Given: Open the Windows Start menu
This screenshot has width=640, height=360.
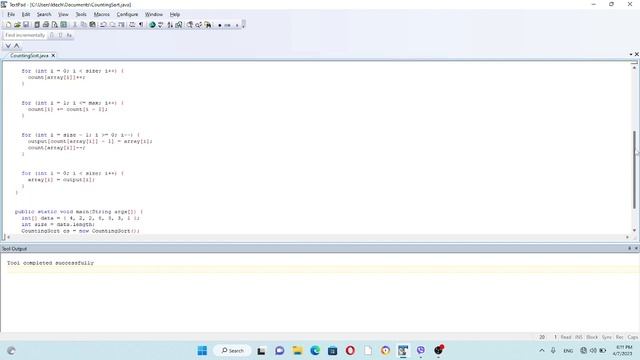Looking at the screenshot, I should [x=202, y=351].
